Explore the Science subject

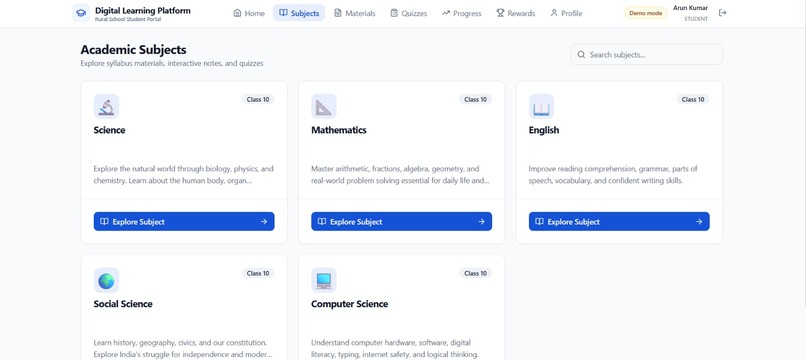(x=184, y=222)
